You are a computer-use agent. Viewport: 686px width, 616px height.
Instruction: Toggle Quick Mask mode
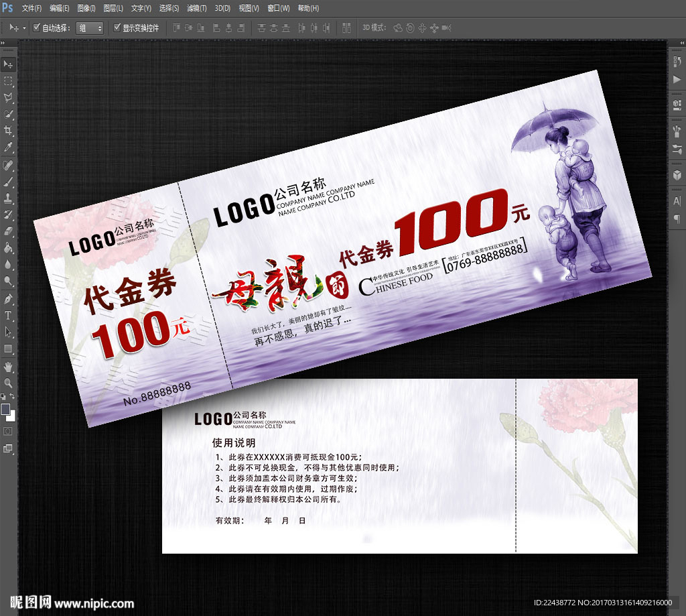point(8,431)
